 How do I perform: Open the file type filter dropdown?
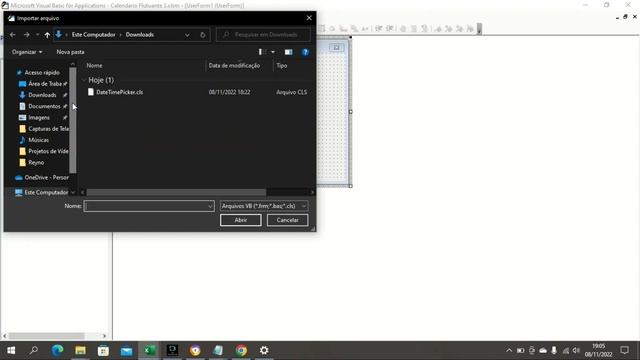coord(264,206)
